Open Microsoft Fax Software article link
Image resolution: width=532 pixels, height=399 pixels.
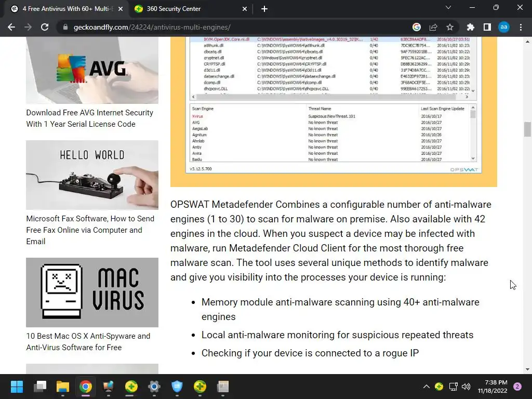(x=90, y=230)
